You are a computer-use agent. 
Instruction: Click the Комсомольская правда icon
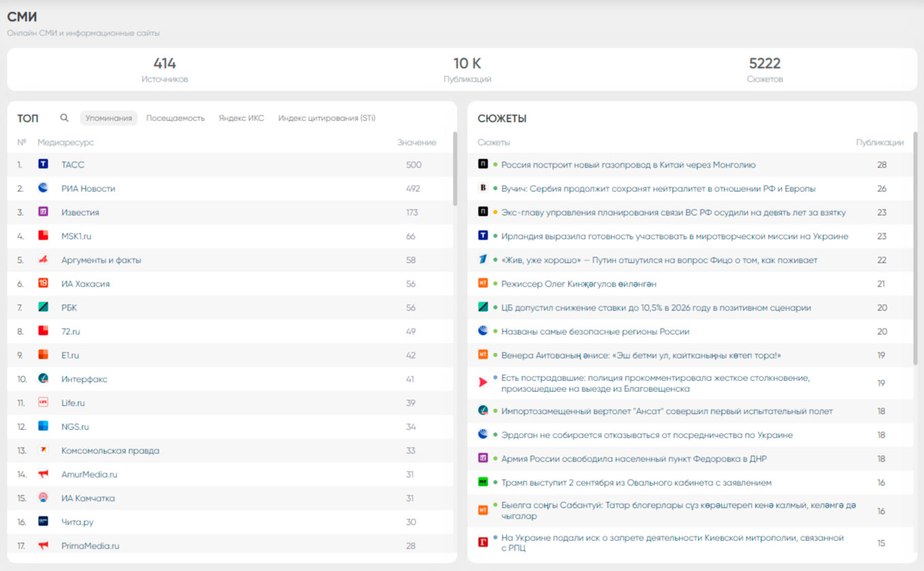(x=43, y=450)
